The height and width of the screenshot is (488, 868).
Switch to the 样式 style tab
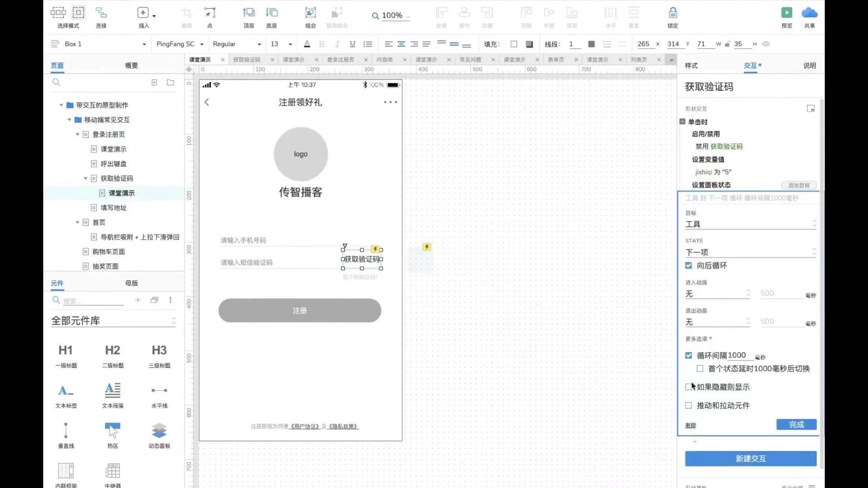[691, 66]
